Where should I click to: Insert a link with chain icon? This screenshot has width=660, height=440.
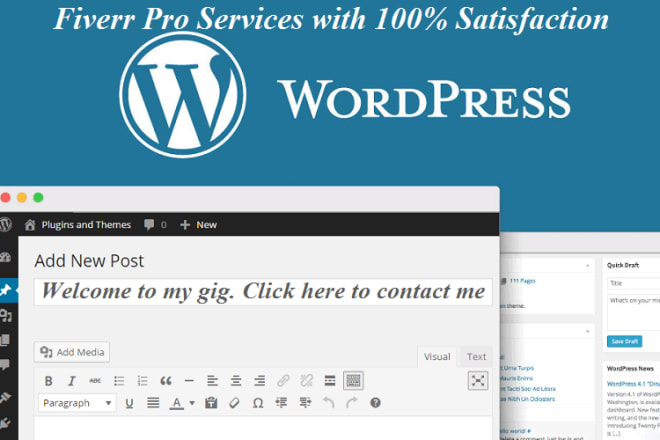(x=283, y=381)
